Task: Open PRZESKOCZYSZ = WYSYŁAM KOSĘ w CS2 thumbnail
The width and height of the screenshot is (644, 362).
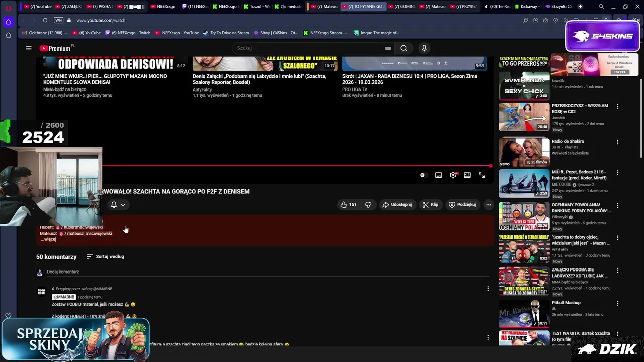Action: (x=524, y=117)
